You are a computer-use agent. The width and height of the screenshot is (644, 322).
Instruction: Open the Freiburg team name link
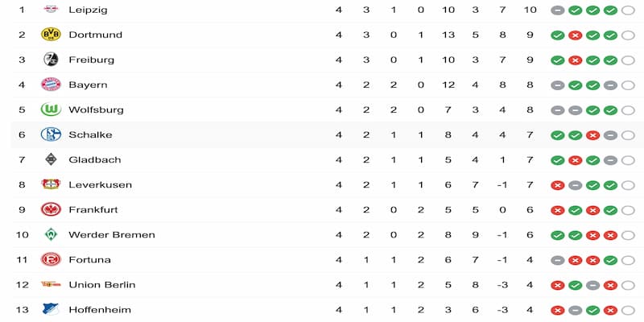[91, 60]
